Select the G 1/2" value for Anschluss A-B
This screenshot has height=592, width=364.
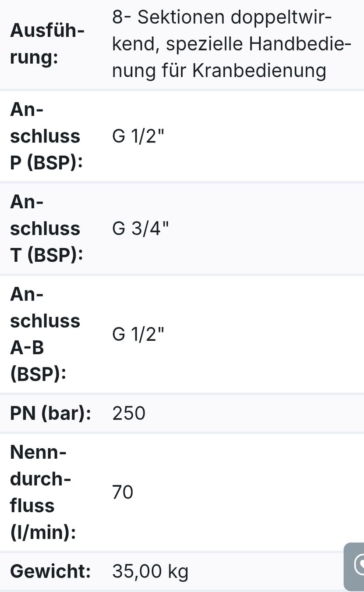pos(138,334)
